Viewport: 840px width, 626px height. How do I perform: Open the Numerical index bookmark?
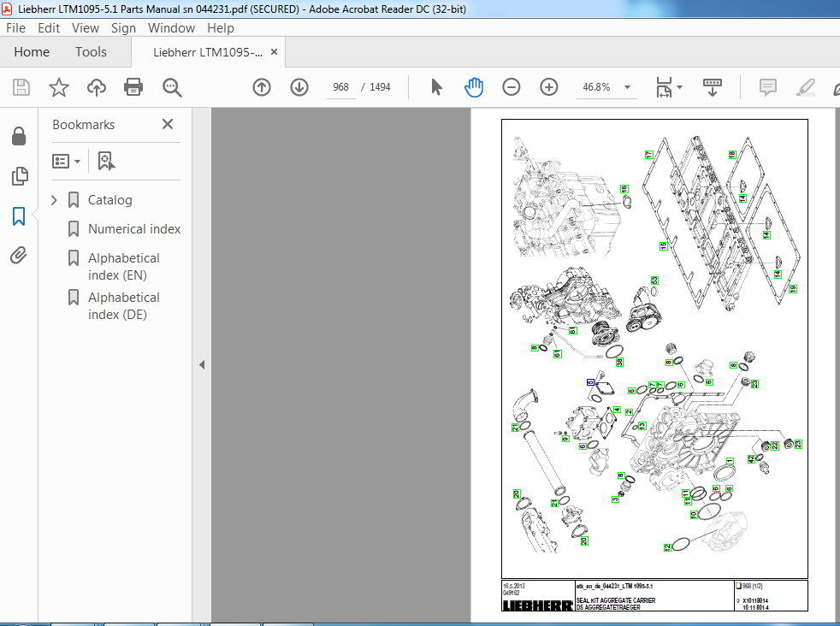click(134, 229)
